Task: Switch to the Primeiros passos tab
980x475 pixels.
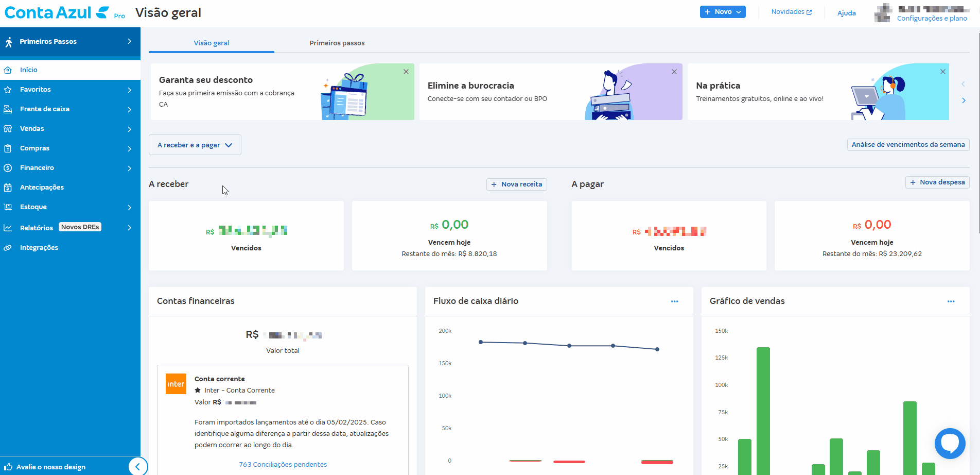Action: click(x=337, y=43)
